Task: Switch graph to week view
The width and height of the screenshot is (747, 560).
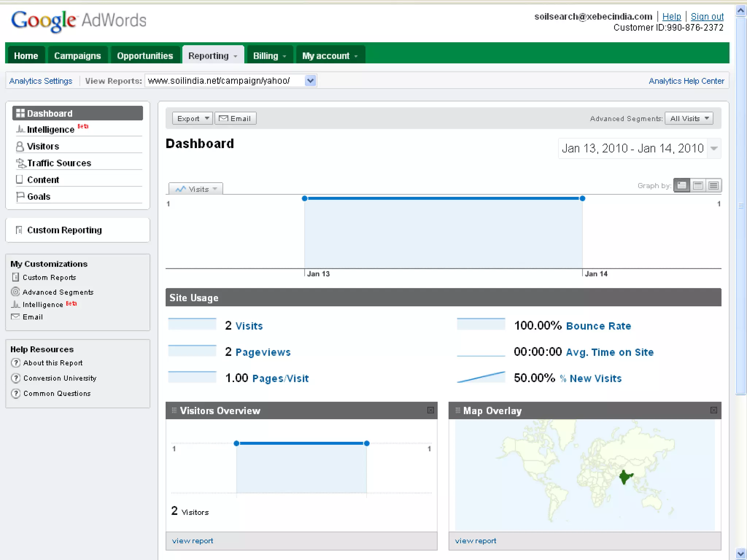Action: 698,186
